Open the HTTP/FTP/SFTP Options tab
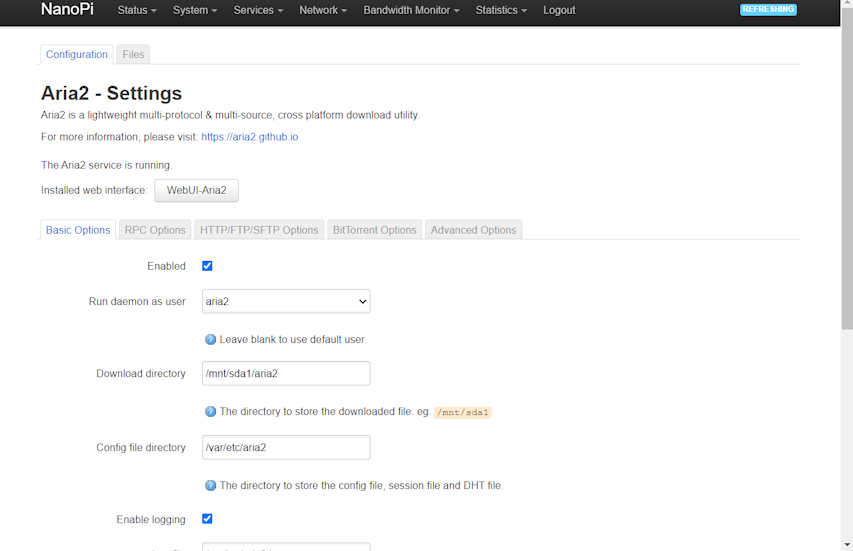Screen dimensions: 853x551 coord(259,230)
